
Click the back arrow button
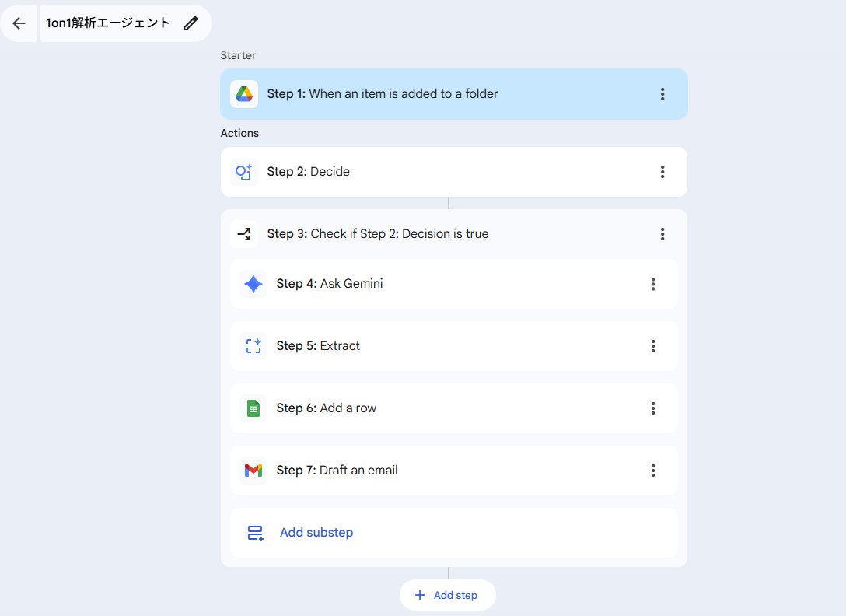(x=19, y=23)
